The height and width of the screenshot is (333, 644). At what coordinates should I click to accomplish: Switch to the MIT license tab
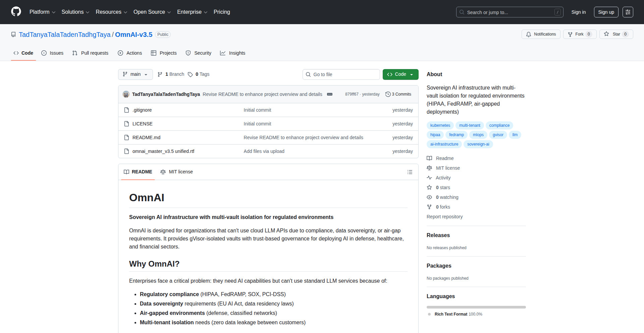point(177,172)
